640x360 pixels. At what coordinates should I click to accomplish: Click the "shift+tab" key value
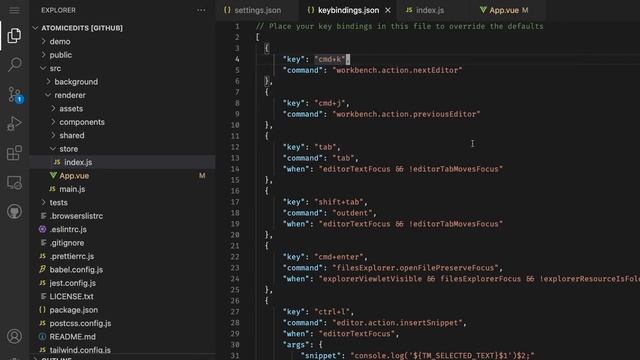[x=338, y=202]
